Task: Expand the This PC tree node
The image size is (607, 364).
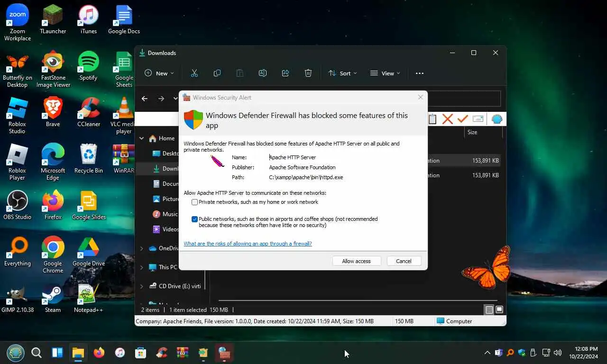Action: coord(141,267)
